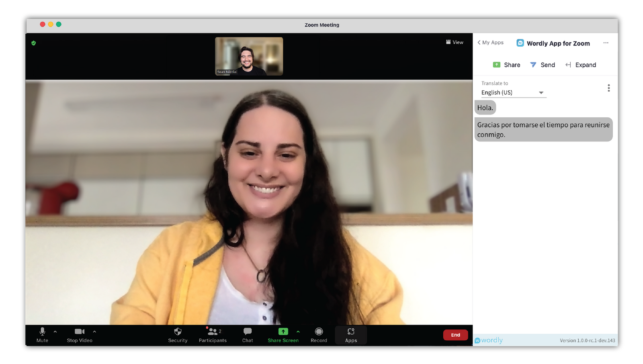Screen dimensions: 643x364
Task: Open the Apps panel
Action: coord(350,335)
